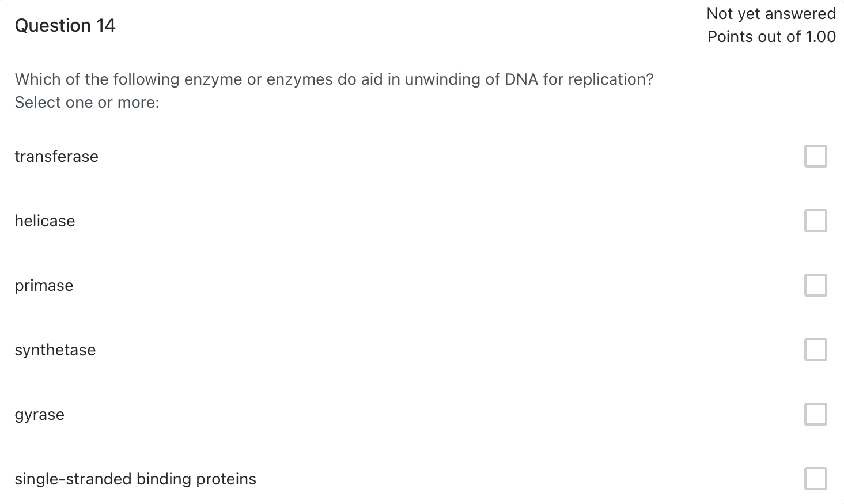Click the empty checkbox beside gyrase

815,414
